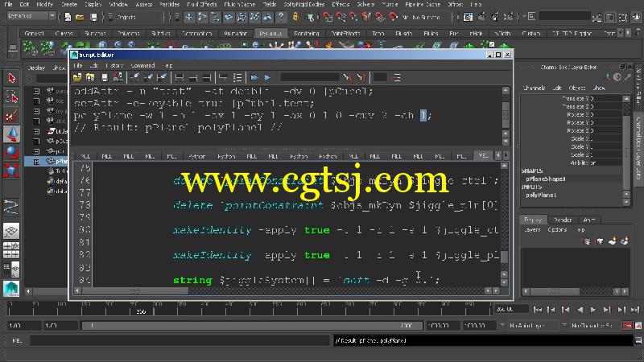Toggle Echo all commands in Script Editor
Screen dimensions: 644x362
[224, 77]
